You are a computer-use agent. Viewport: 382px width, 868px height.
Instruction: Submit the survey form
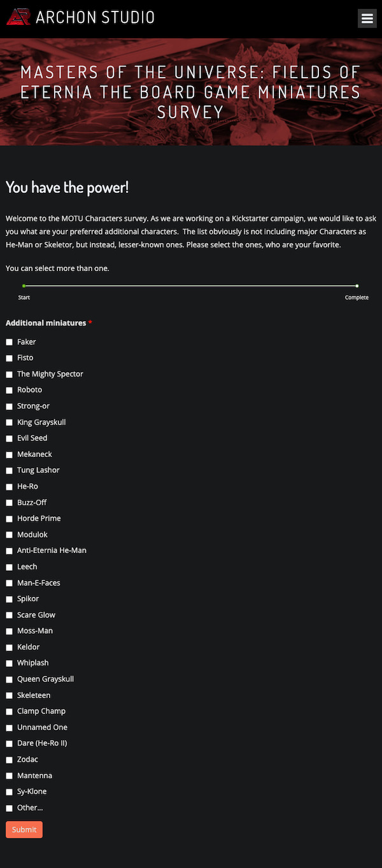(x=24, y=829)
